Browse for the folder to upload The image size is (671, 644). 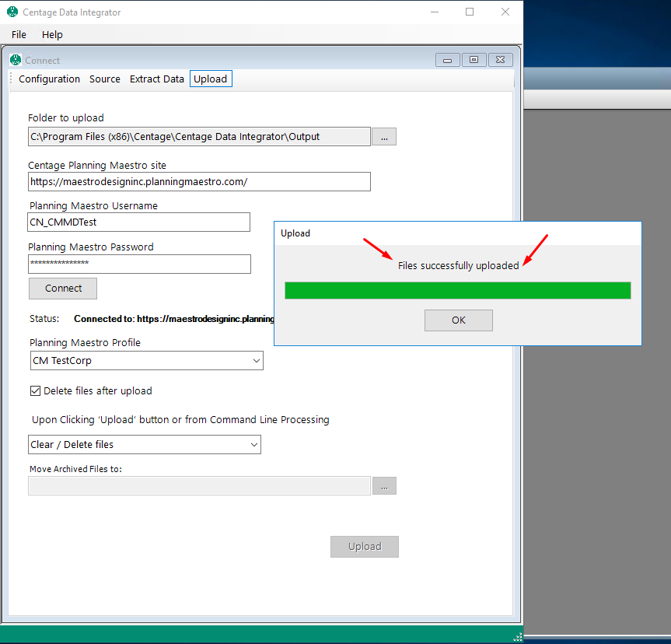pyautogui.click(x=384, y=137)
